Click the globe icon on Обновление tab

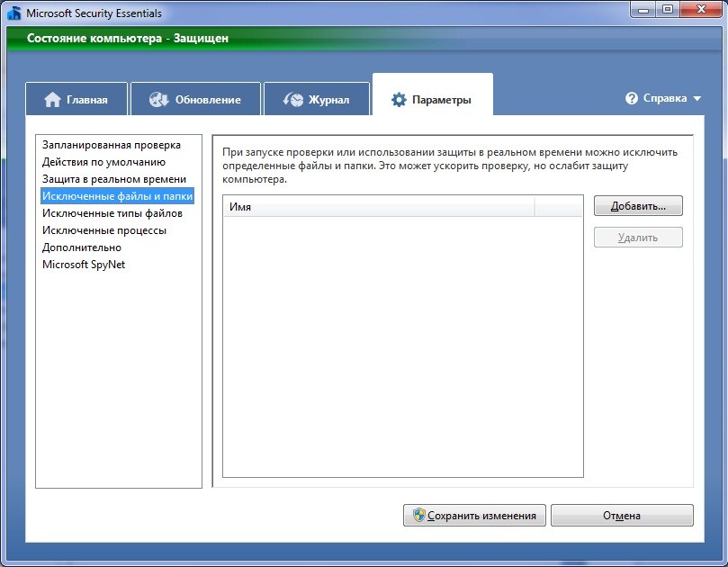pos(158,99)
